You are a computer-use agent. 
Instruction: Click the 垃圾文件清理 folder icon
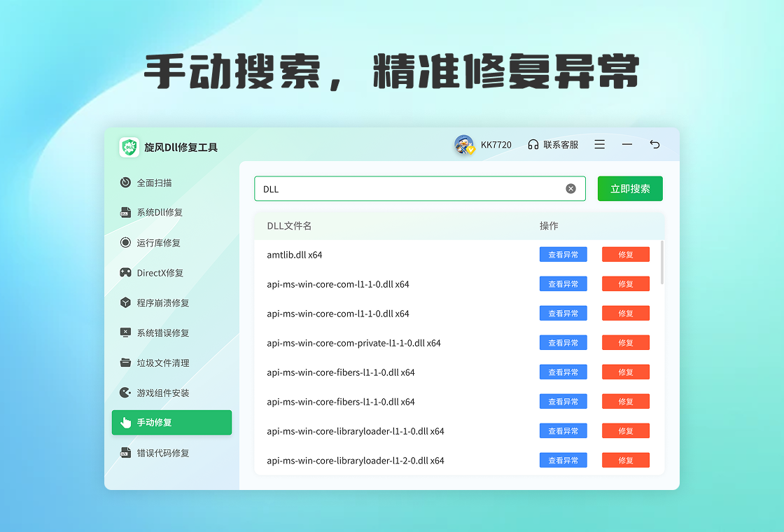point(125,363)
